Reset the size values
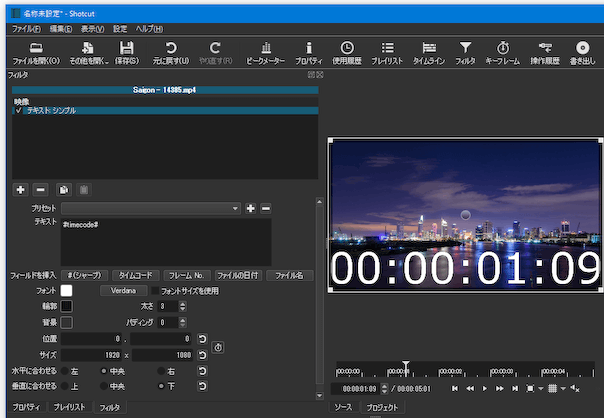 point(202,355)
